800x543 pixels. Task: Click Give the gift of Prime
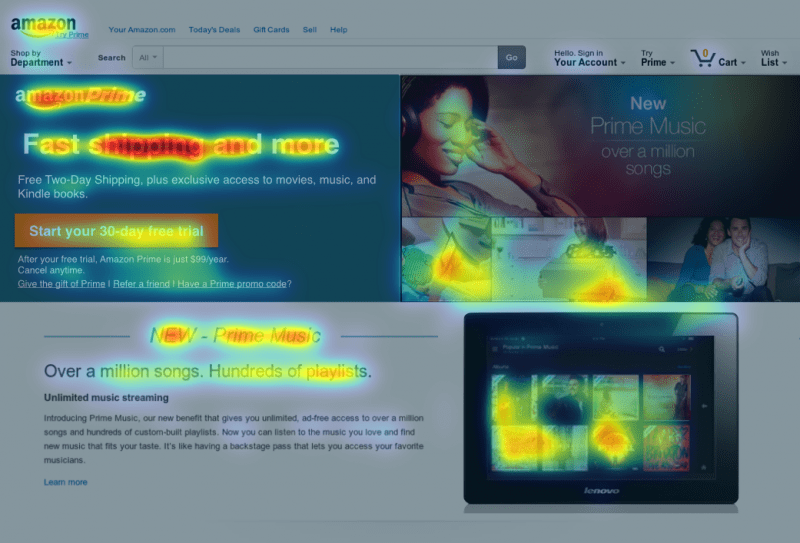tap(61, 284)
